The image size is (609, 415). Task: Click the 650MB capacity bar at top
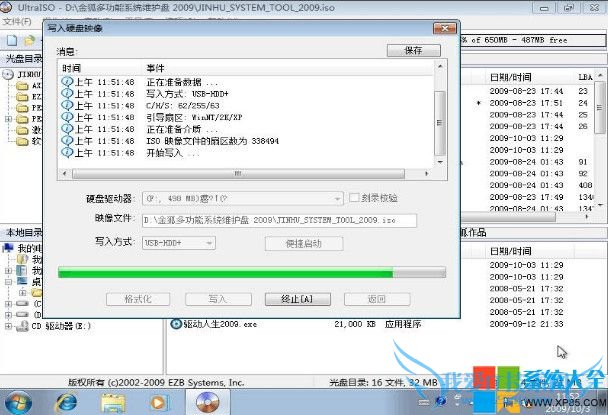point(533,40)
